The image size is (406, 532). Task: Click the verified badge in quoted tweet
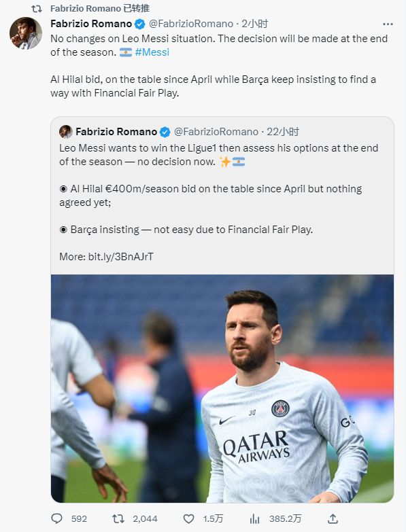(x=165, y=132)
